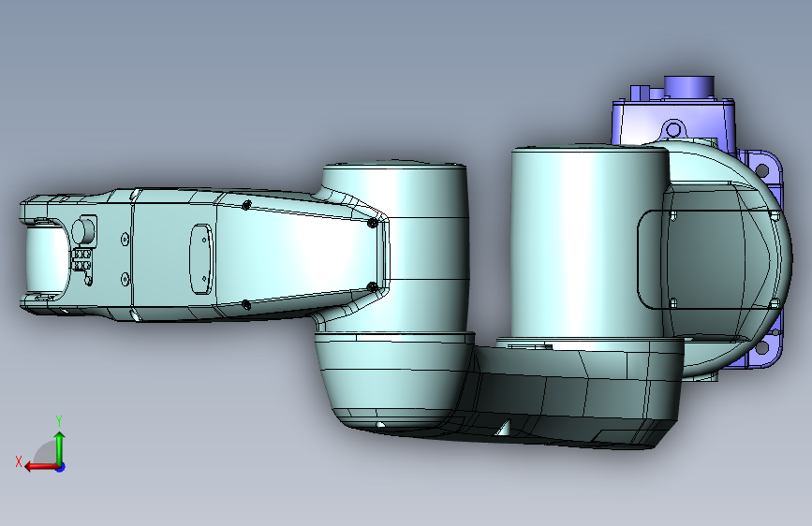Select the oval cover plate on the forearm
The image size is (812, 526).
[x=201, y=259]
